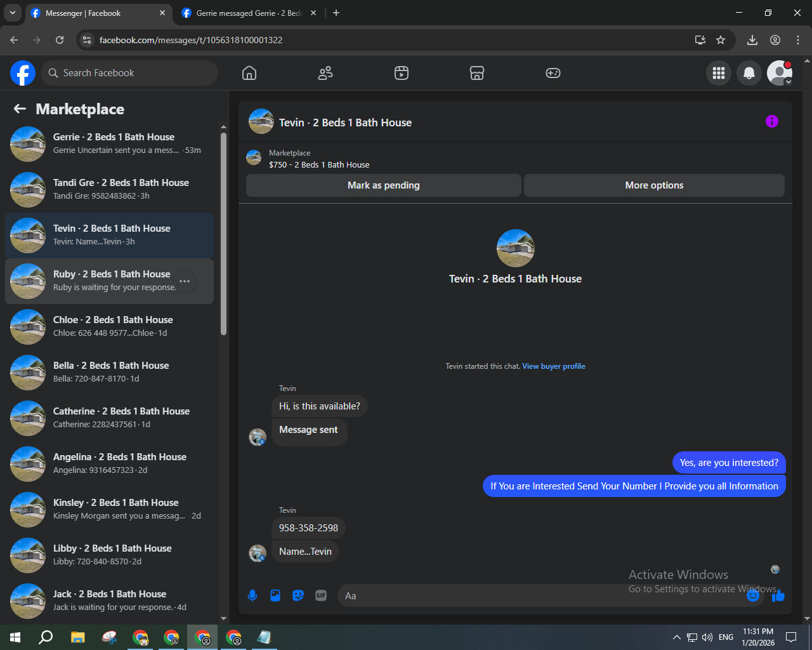
Task: Open the Gaming controller icon
Action: coord(553,73)
